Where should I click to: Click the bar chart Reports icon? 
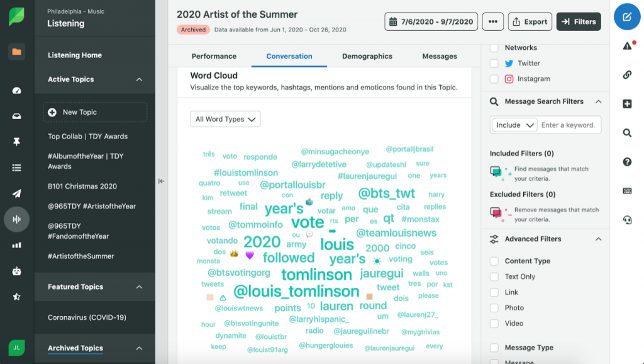[x=16, y=245]
